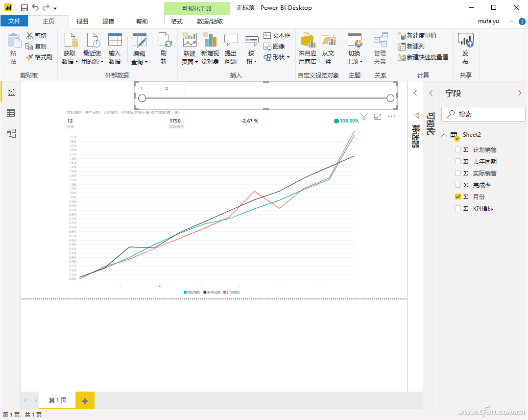Add a new page with plus button

click(x=85, y=401)
